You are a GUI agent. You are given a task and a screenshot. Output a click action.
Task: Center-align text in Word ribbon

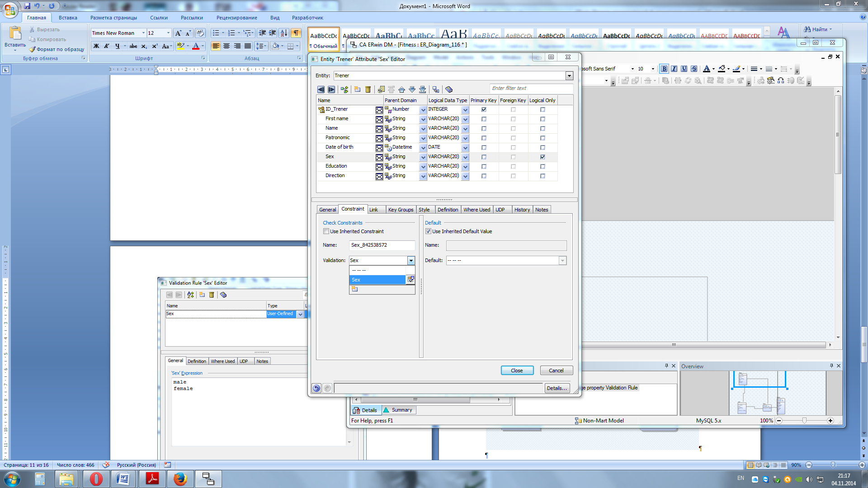point(226,46)
